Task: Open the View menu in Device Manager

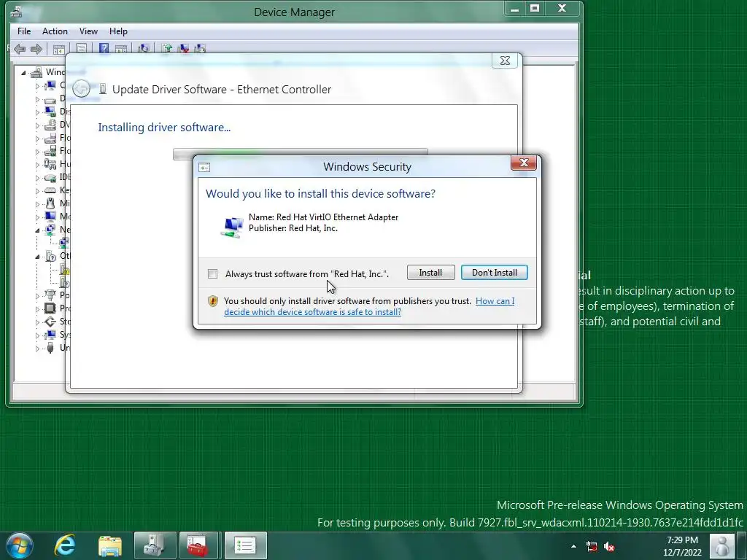Action: pos(88,31)
